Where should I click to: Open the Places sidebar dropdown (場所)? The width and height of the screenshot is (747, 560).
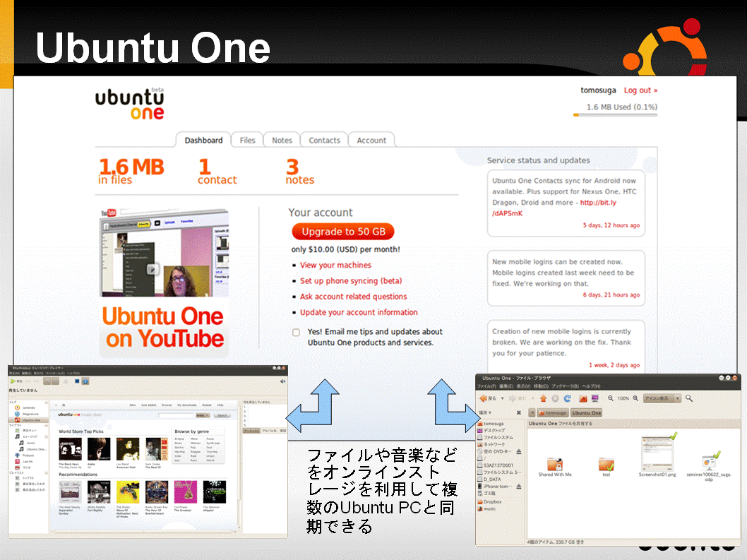pos(486,412)
